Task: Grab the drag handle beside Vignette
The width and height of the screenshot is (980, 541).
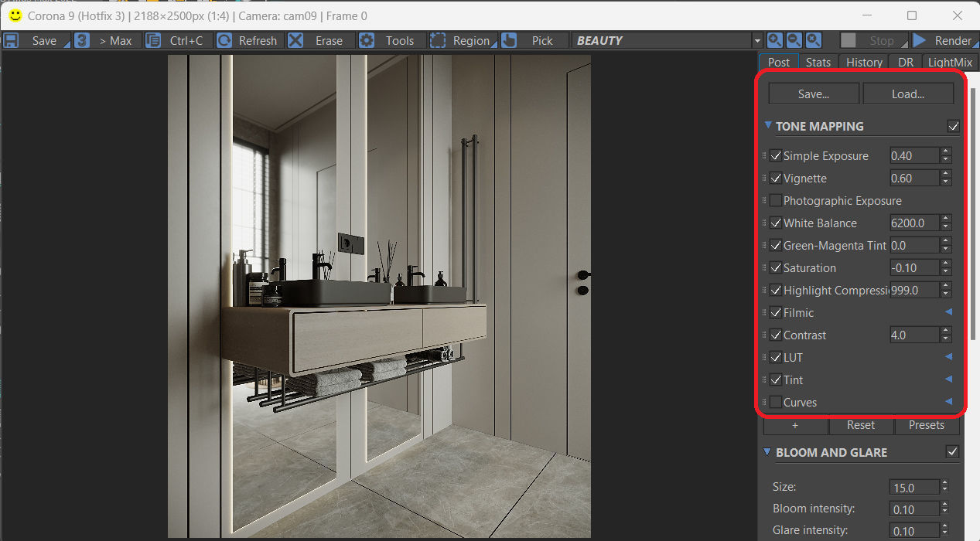Action: point(765,179)
